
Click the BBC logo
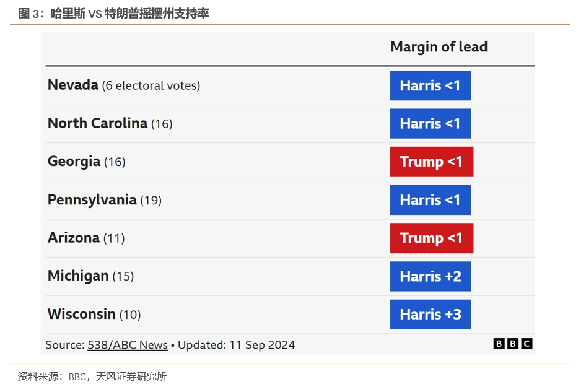pyautogui.click(x=512, y=344)
